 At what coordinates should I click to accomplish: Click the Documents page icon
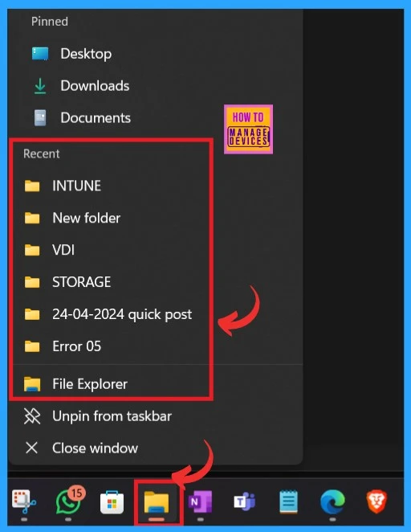click(40, 118)
